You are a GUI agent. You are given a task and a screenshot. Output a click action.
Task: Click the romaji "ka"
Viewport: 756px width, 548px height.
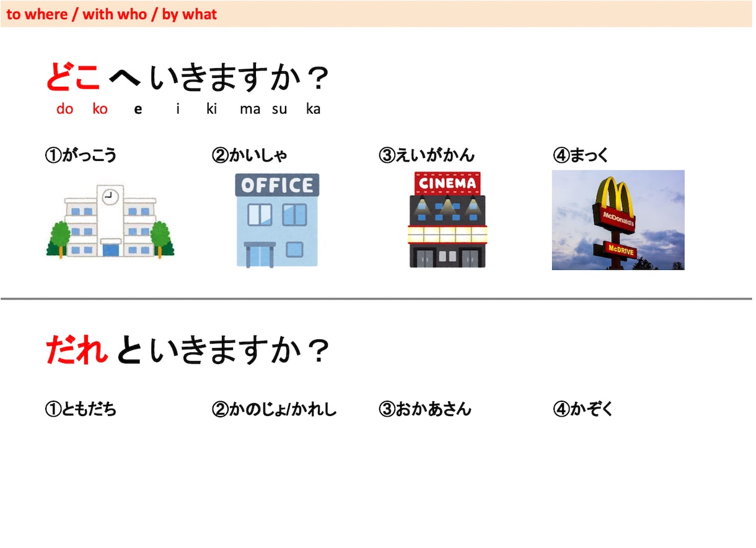(313, 109)
